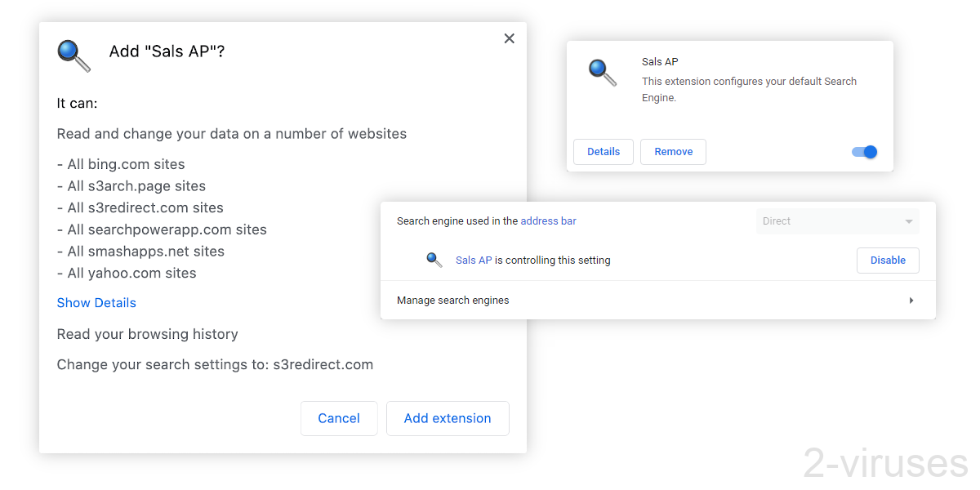Show Details in the permissions list
The width and height of the screenshot is (980, 490).
96,302
